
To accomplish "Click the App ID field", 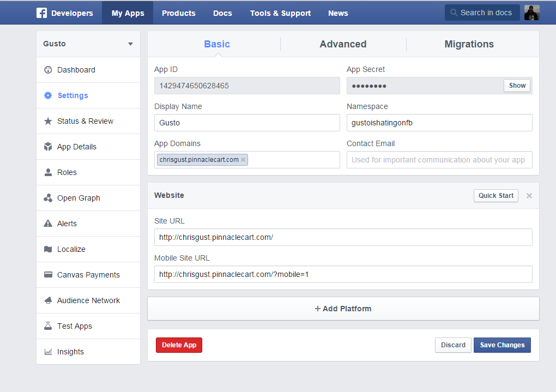I will (x=247, y=86).
